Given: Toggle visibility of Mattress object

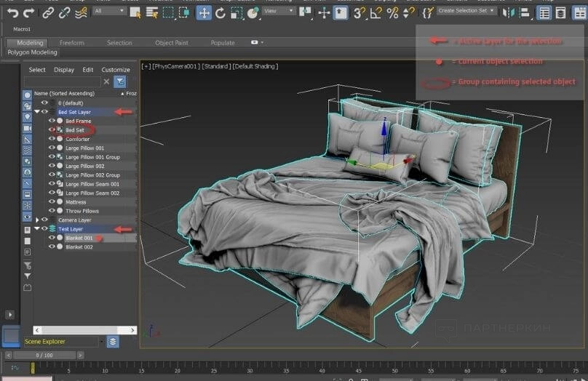Looking at the screenshot, I should 52,202.
